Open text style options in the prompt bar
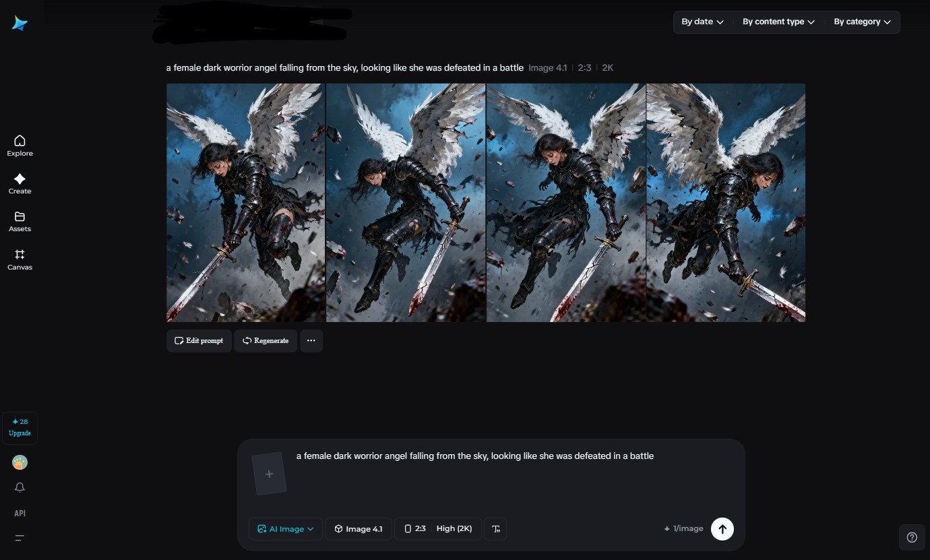Image resolution: width=930 pixels, height=560 pixels. point(495,528)
